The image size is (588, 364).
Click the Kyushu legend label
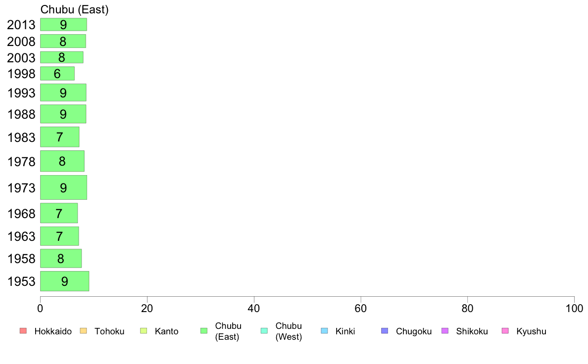[531, 331]
